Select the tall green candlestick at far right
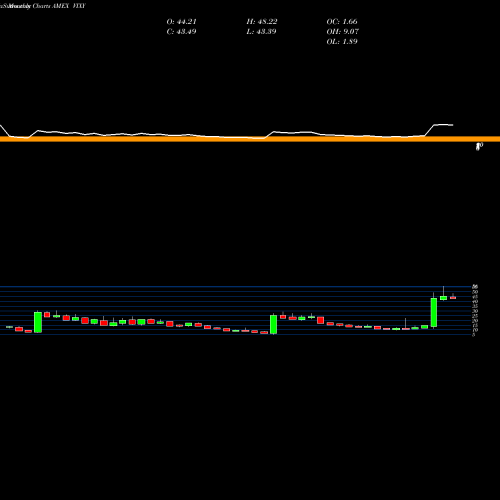The height and width of the screenshot is (500, 500). click(x=434, y=312)
